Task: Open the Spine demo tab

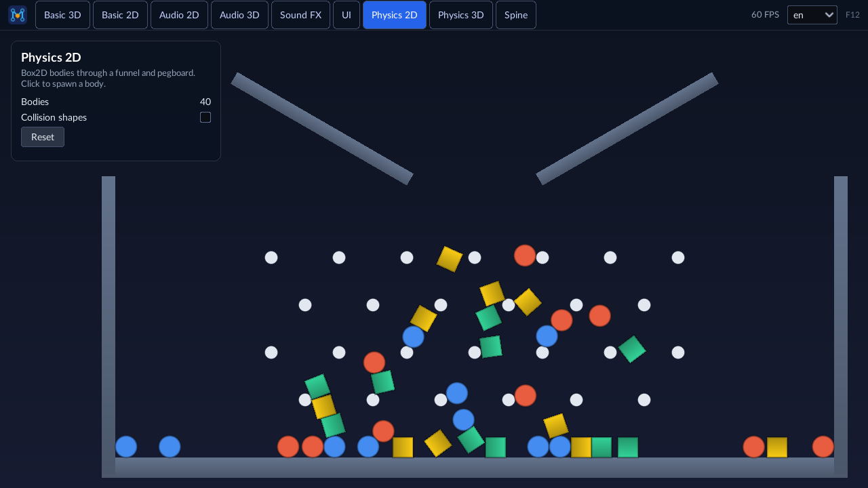Action: coord(516,15)
